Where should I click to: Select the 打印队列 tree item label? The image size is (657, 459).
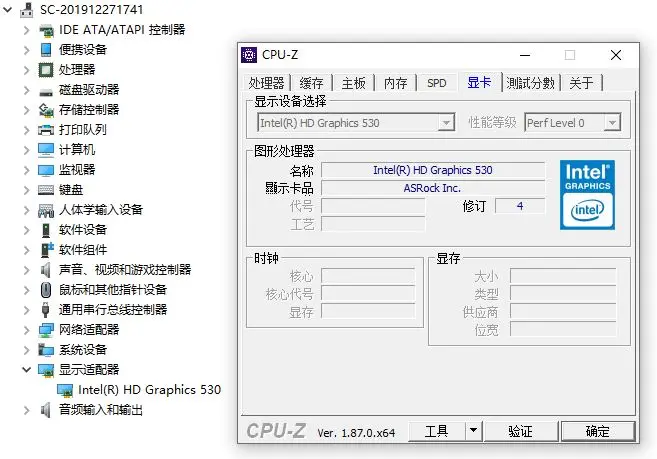tap(83, 130)
